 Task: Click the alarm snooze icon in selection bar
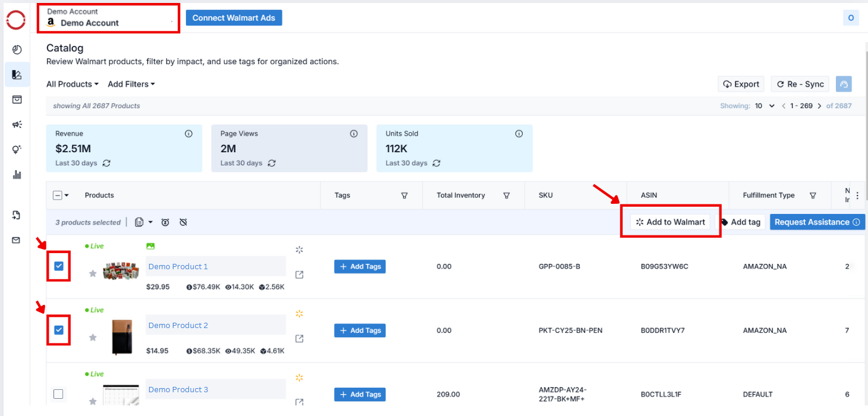click(x=165, y=222)
